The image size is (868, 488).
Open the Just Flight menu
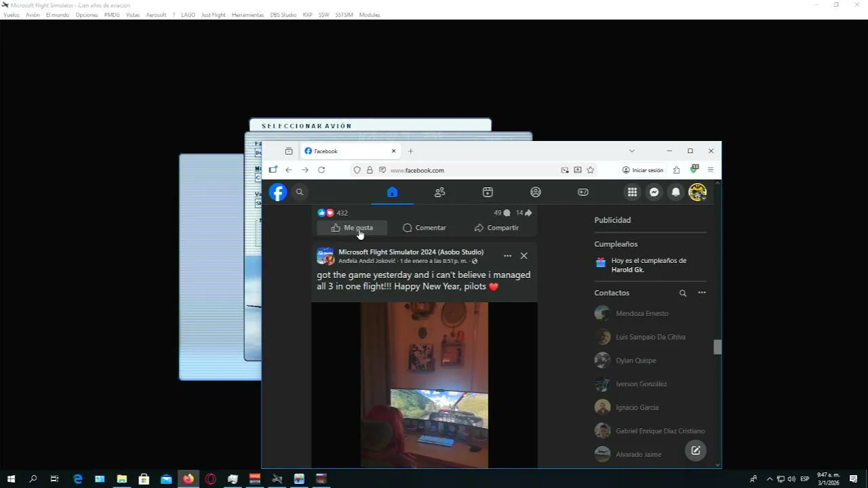click(214, 15)
